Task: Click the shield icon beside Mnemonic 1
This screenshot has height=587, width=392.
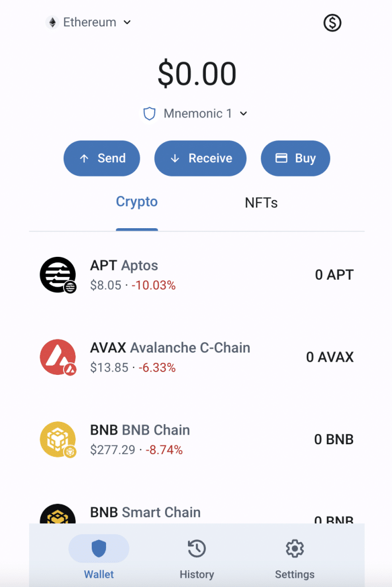Action: (149, 114)
